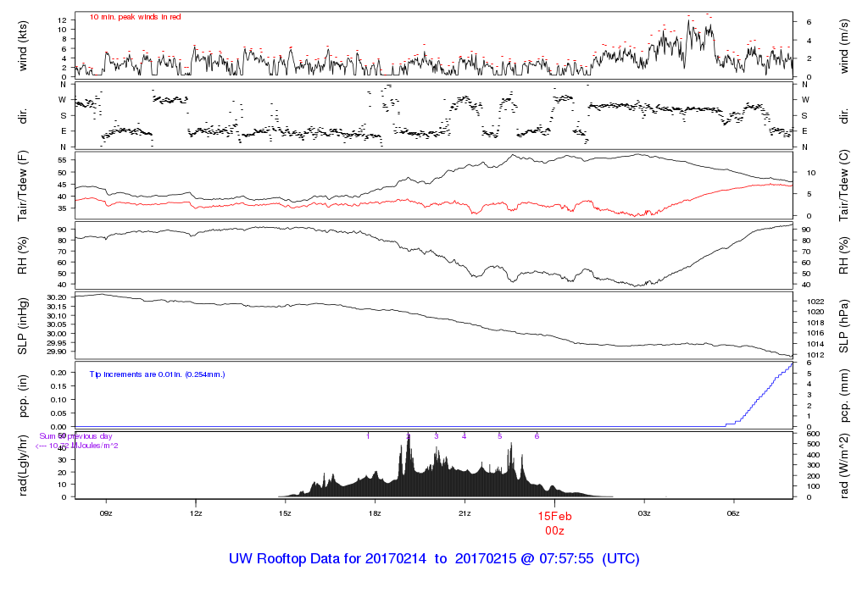Click the "03z" time axis label

[644, 513]
